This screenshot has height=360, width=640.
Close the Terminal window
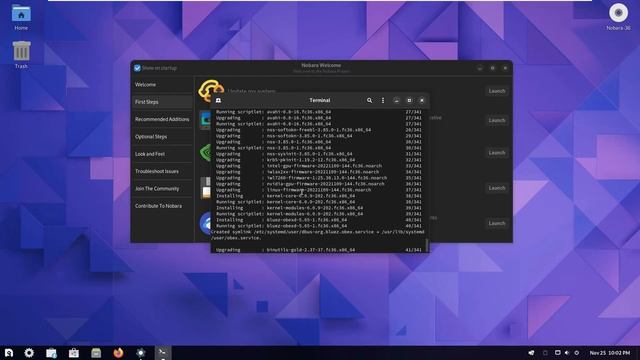[x=422, y=100]
